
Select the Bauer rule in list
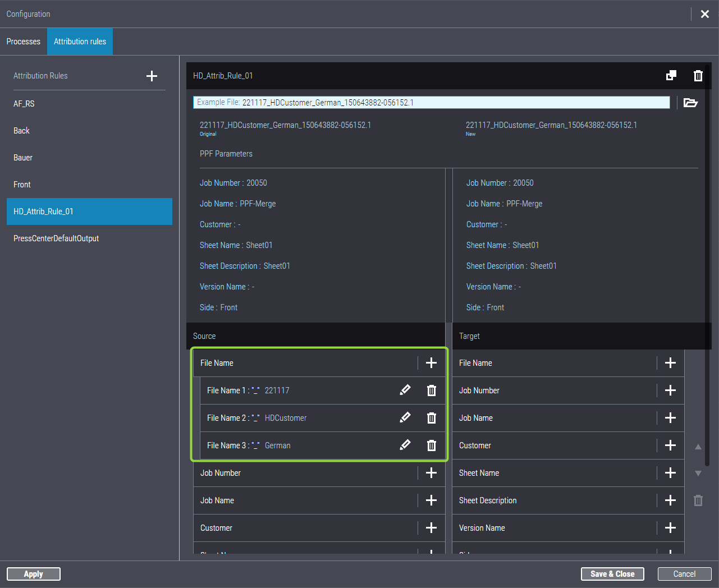(x=23, y=158)
